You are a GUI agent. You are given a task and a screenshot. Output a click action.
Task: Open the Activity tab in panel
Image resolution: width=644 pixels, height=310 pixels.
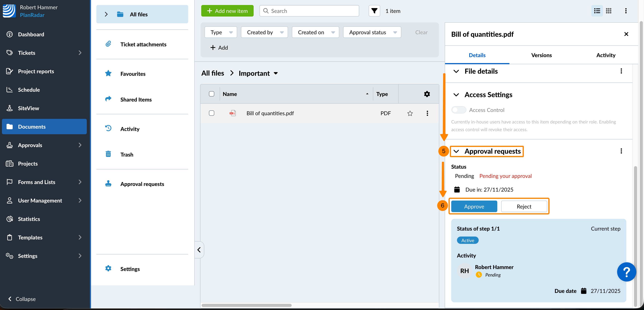605,55
